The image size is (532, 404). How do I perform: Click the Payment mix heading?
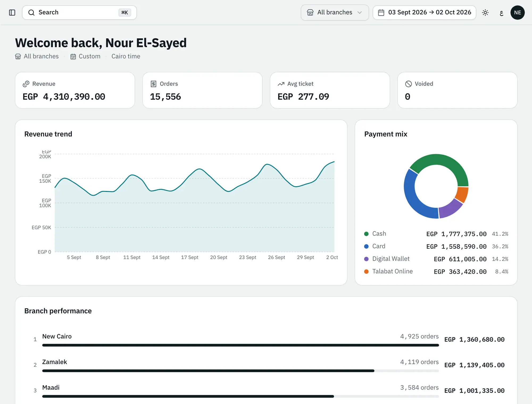[x=386, y=134]
